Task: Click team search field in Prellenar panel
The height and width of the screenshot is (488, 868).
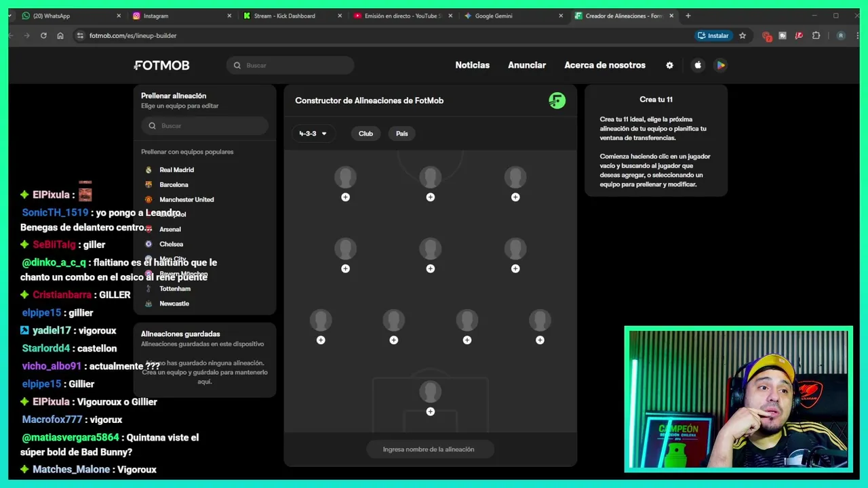Action: (x=205, y=125)
